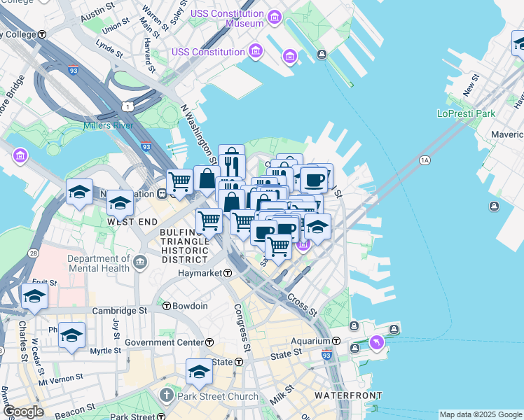Click the Austin St label

pos(97,12)
